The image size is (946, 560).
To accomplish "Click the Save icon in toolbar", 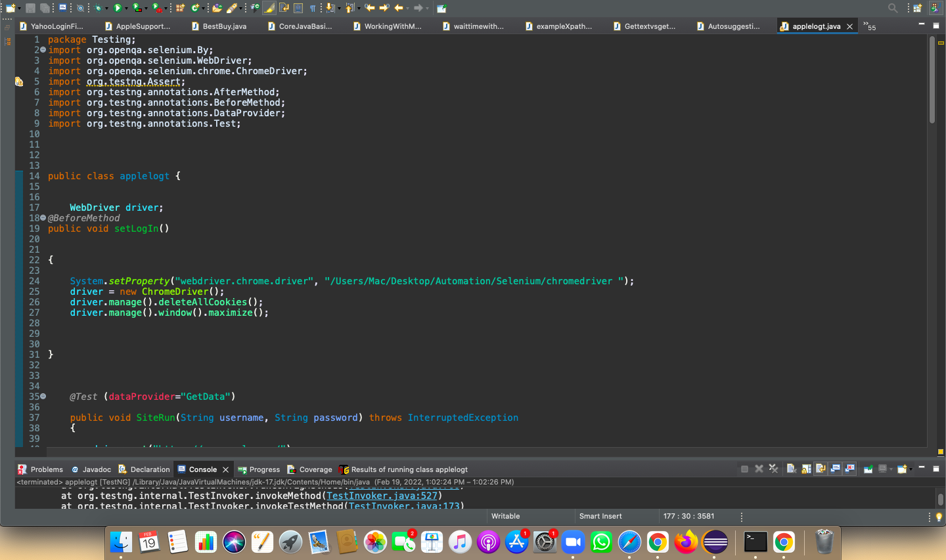I will [30, 8].
